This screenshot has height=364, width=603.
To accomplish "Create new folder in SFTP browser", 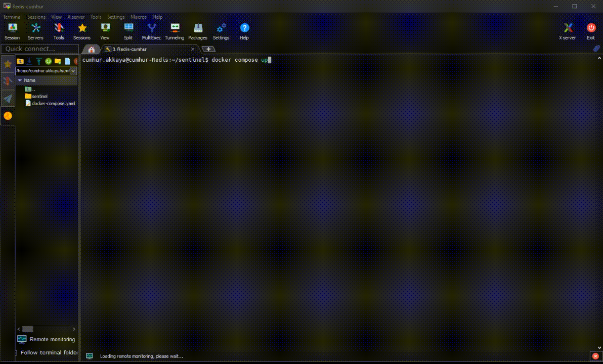I will point(58,61).
